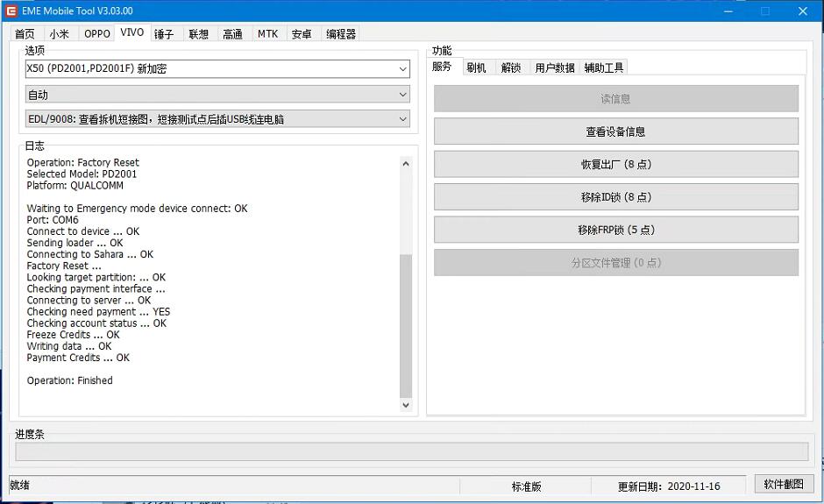Screen dimensions: 824x504
Task: Click the log scrollbar down arrow
Action: (x=406, y=405)
